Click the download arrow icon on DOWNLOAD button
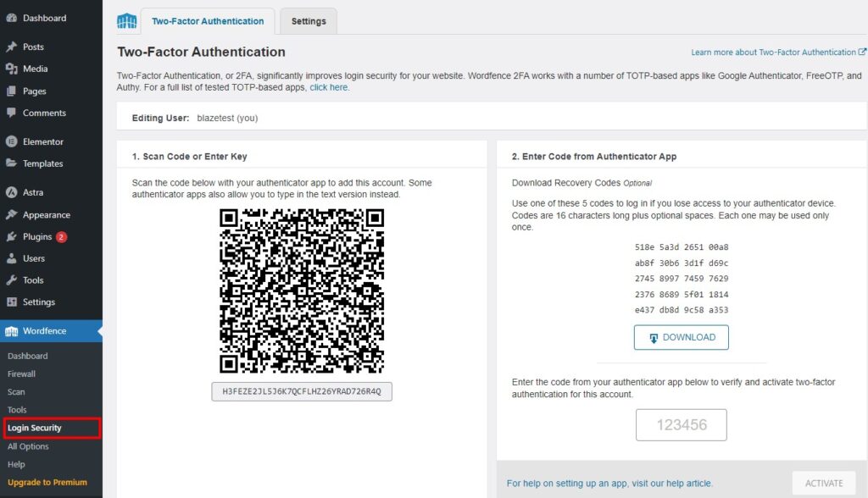Screen dimensions: 868x498 tap(654, 338)
